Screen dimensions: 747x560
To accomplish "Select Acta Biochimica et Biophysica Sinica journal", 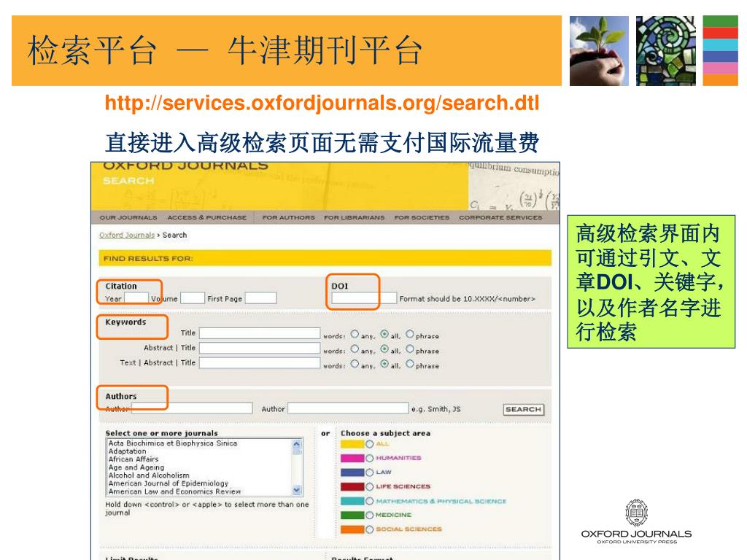I will click(172, 443).
